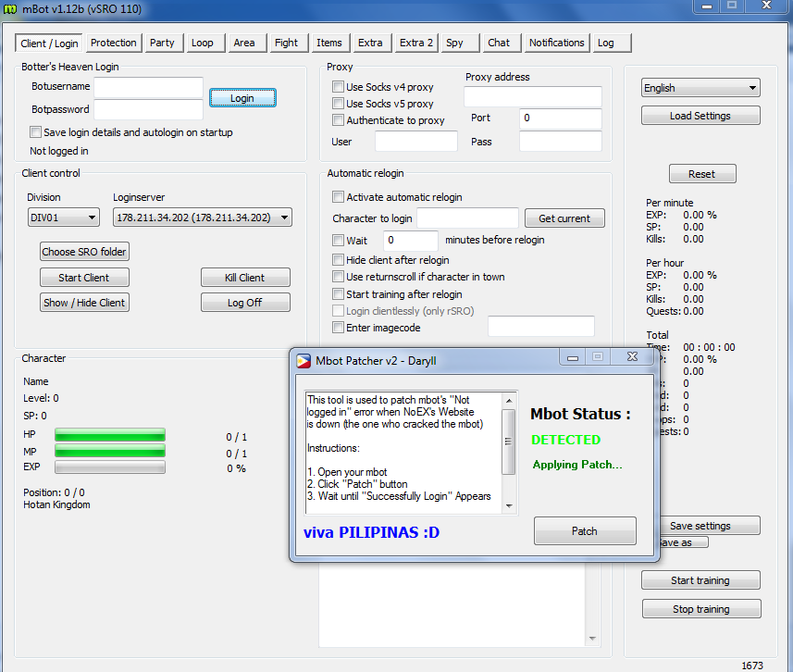The image size is (793, 672).
Task: Click the Start training button
Action: 700,580
